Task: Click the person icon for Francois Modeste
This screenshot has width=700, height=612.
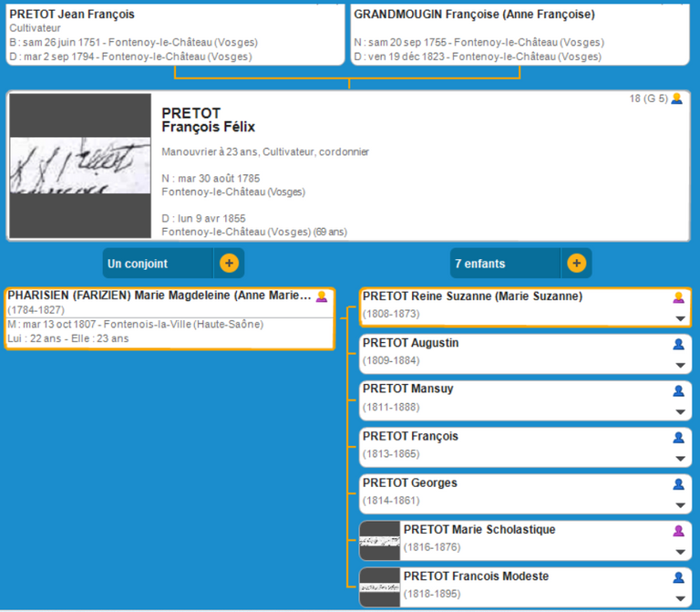Action: [x=678, y=577]
